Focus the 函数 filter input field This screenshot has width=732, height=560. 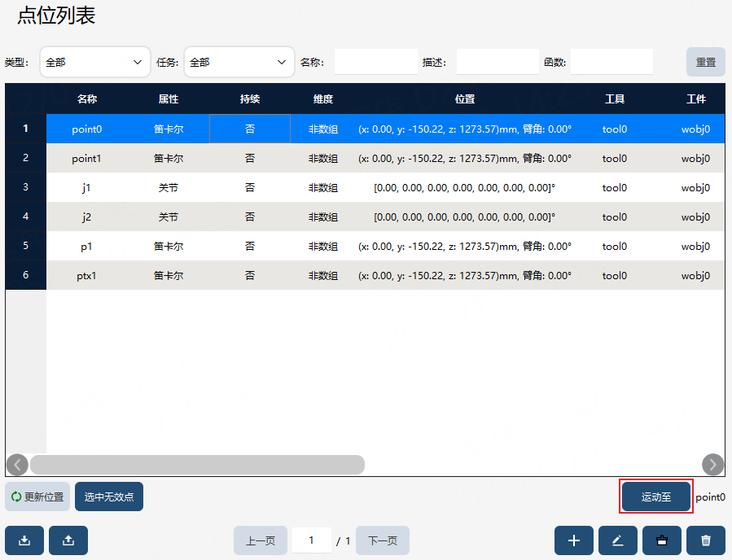[611, 62]
